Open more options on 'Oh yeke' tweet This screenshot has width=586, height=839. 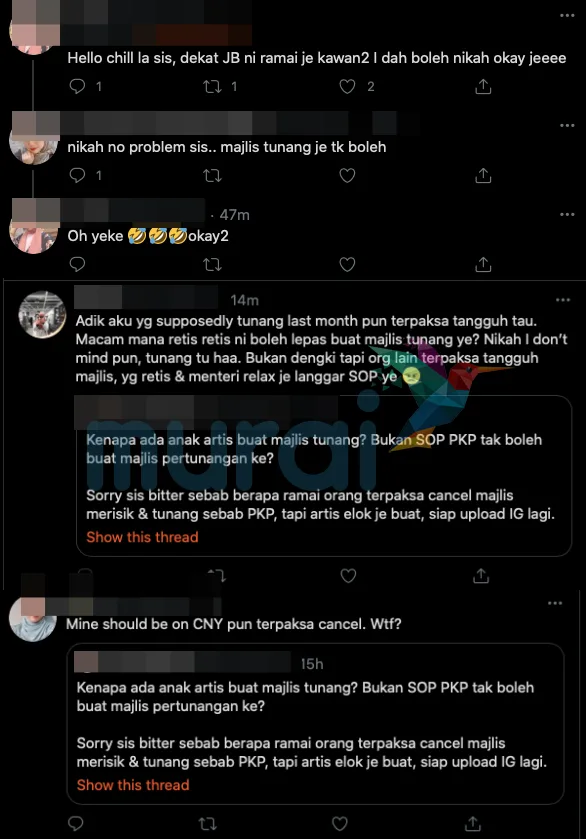pos(567,215)
